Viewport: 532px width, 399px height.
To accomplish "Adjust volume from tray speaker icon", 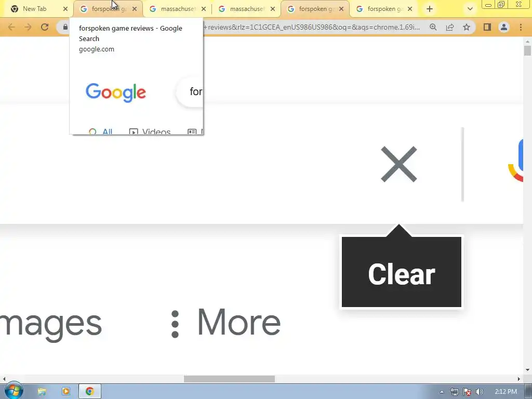I will coord(479,392).
